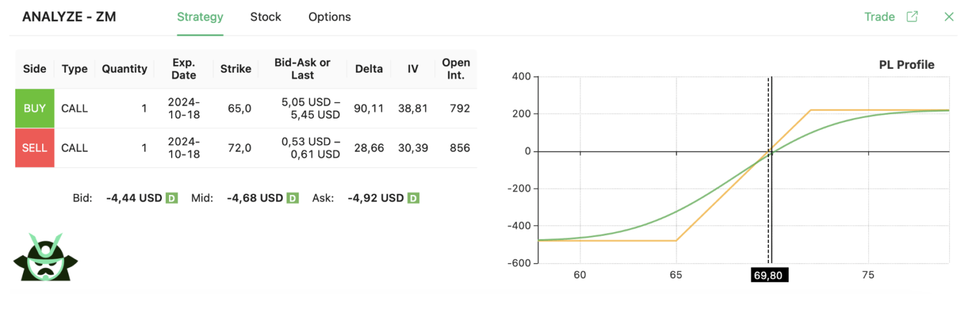Select the Strategy tab
Image resolution: width=980 pixels, height=309 pixels.
[x=200, y=17]
